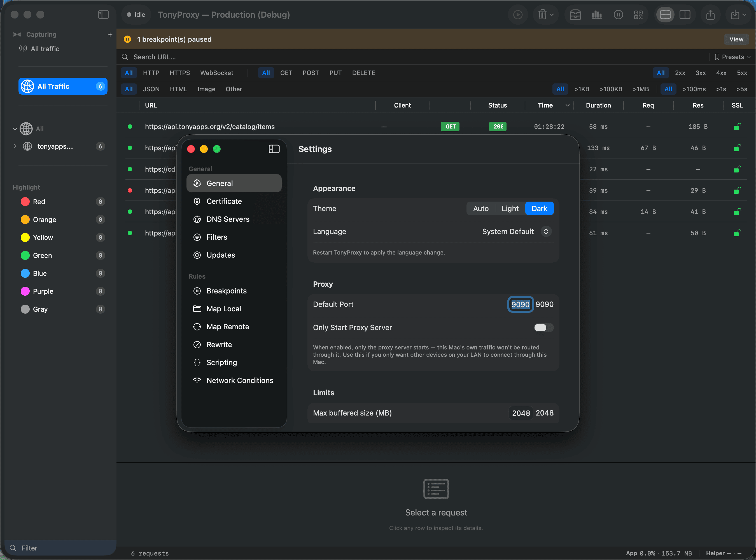Screen dimensions: 756x560
Task: Open Map Remote rules section
Action: (234, 326)
